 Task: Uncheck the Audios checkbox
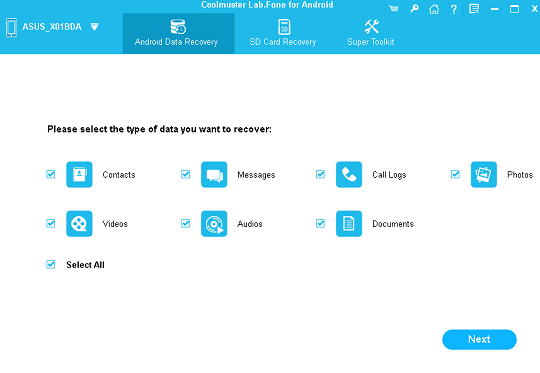[x=186, y=224]
